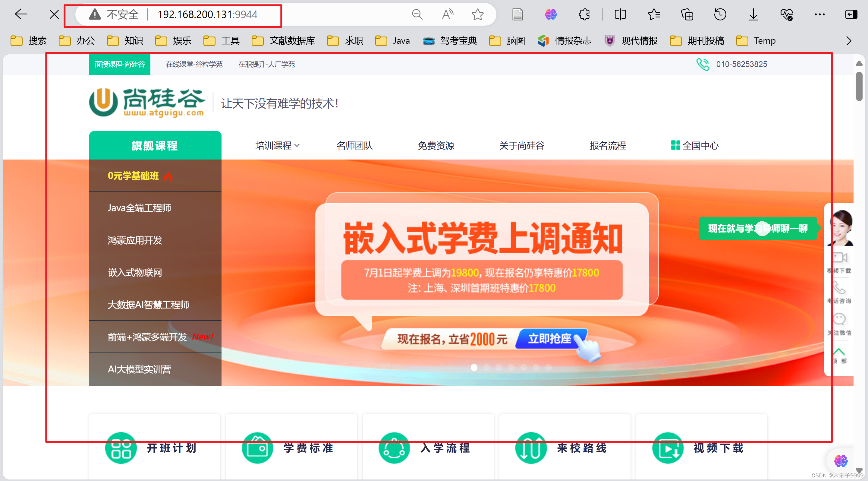Open the Read aloud icon
The image size is (868, 481).
448,14
